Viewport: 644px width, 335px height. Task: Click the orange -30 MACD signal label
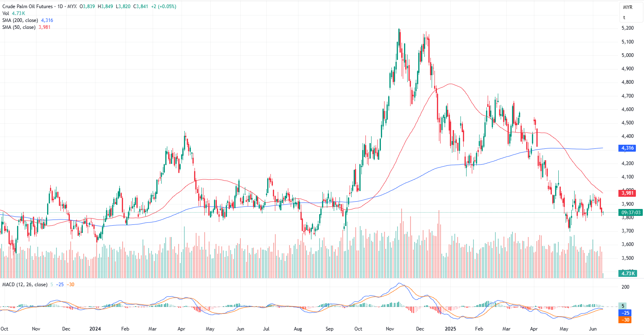[x=625, y=320]
